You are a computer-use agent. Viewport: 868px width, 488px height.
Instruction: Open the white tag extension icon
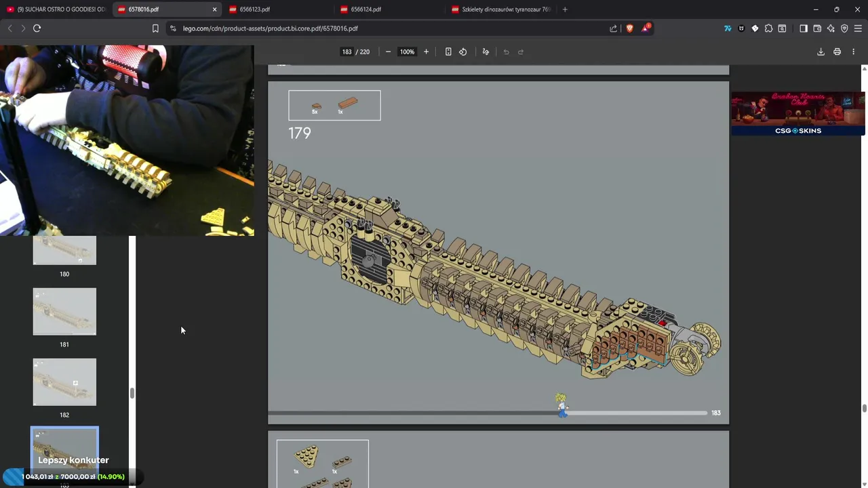[x=755, y=28]
